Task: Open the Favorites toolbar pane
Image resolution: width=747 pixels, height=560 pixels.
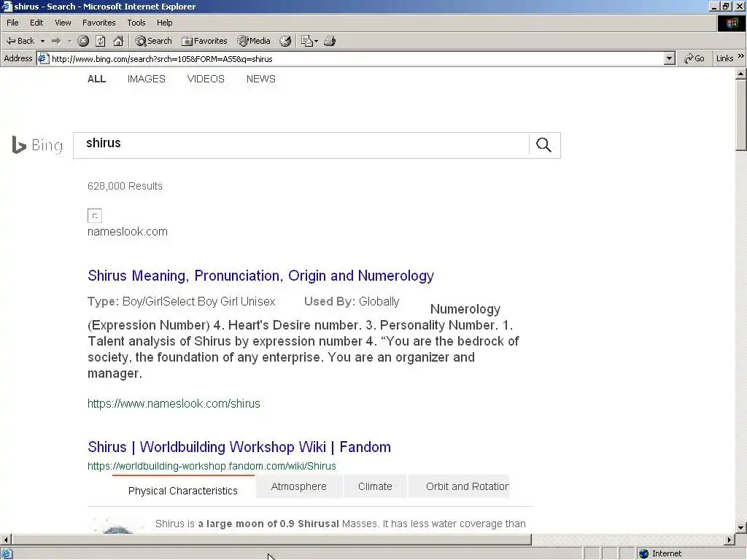Action: tap(204, 41)
